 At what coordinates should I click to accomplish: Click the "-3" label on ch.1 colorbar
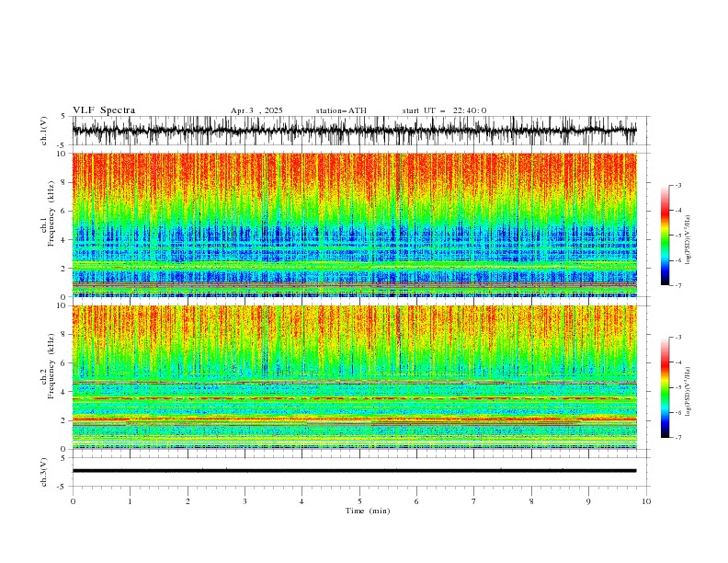pyautogui.click(x=678, y=185)
